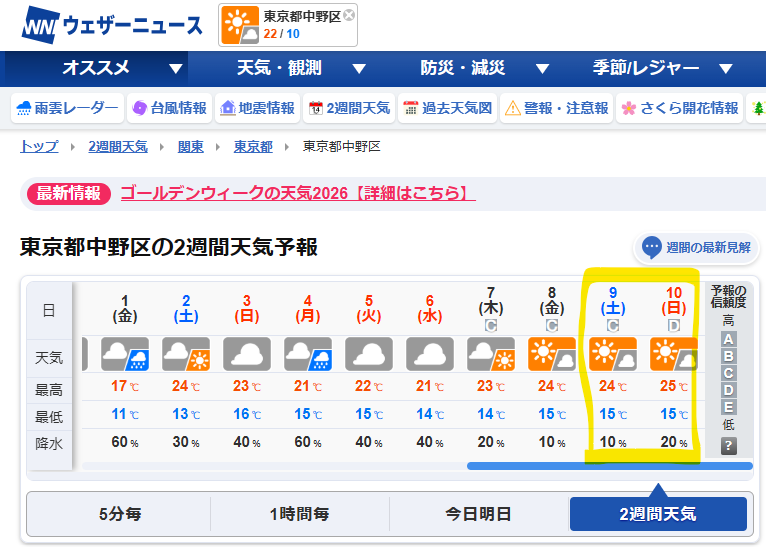Click the speech bubble icon in 週間の最新見解
Viewport: 766px width, 547px height.
coord(652,248)
